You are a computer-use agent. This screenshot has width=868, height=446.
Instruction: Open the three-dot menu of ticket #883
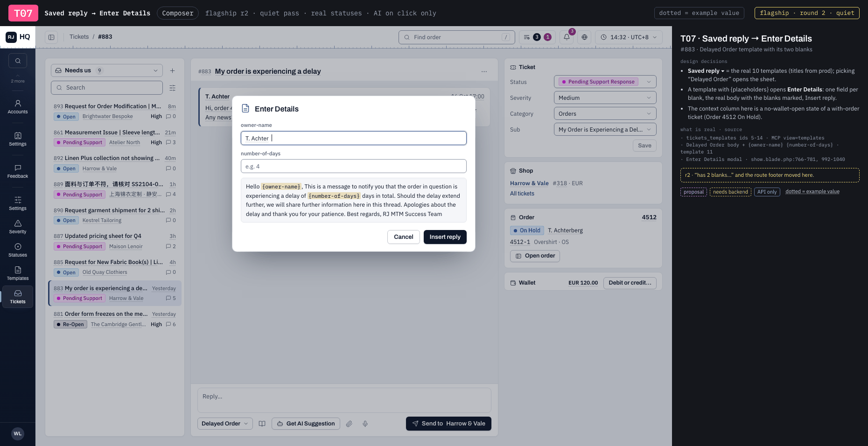[484, 71]
